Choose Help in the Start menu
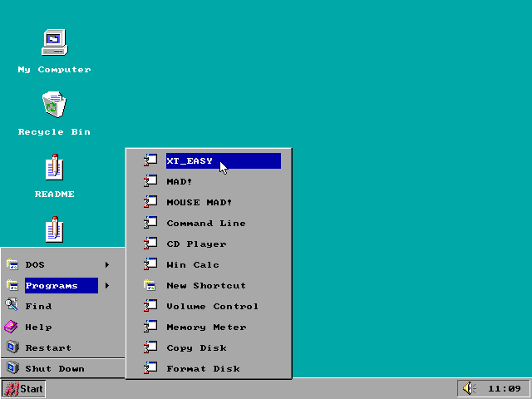This screenshot has width=532, height=399. (x=63, y=327)
